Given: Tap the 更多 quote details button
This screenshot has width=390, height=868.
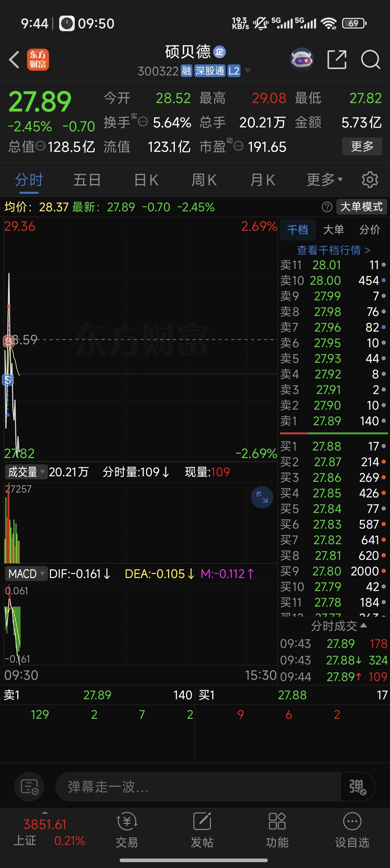Looking at the screenshot, I should pyautogui.click(x=362, y=146).
